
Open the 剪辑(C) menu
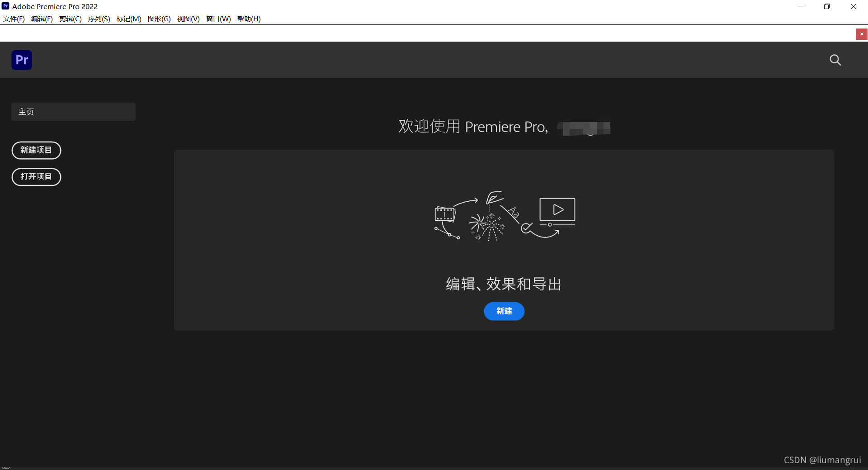pos(71,19)
